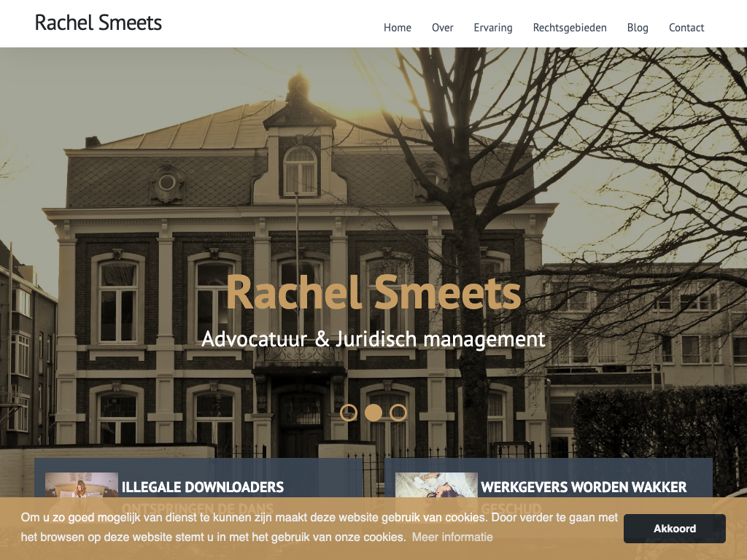
Task: Open the Blog page
Action: pyautogui.click(x=638, y=28)
